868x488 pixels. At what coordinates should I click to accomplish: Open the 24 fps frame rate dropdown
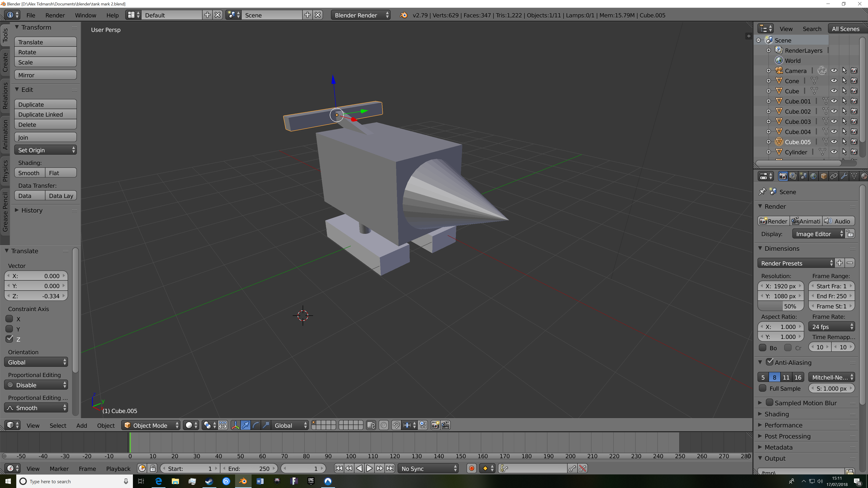(x=832, y=327)
